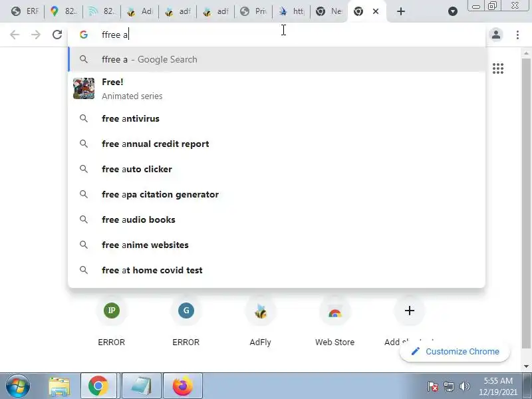Click the Google G icon in address bar

click(x=84, y=35)
